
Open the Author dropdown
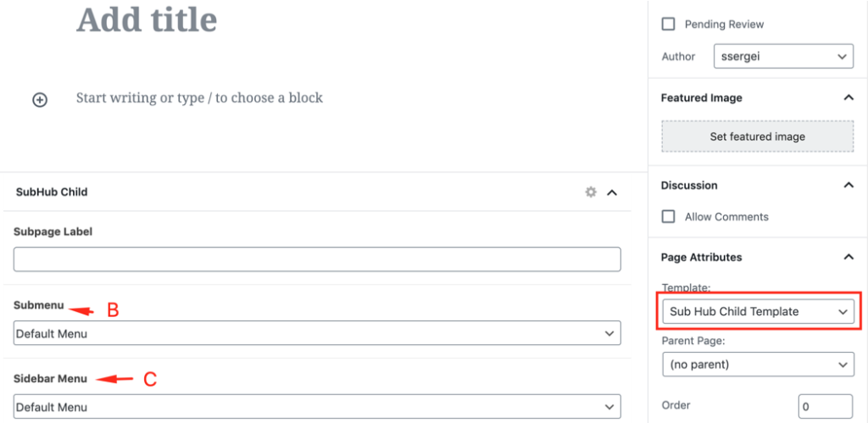(783, 56)
